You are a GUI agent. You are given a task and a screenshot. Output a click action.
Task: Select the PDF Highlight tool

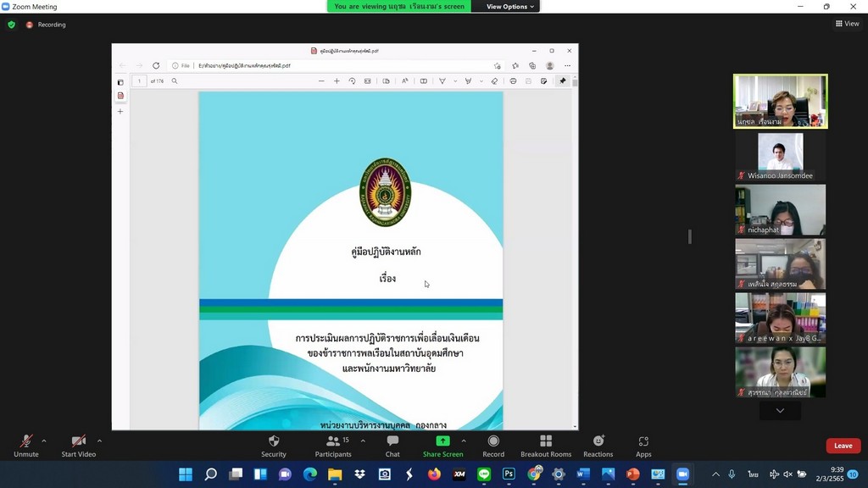click(468, 80)
